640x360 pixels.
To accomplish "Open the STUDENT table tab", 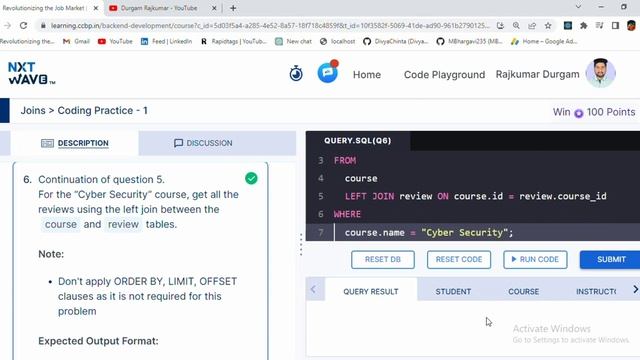I will (453, 291).
